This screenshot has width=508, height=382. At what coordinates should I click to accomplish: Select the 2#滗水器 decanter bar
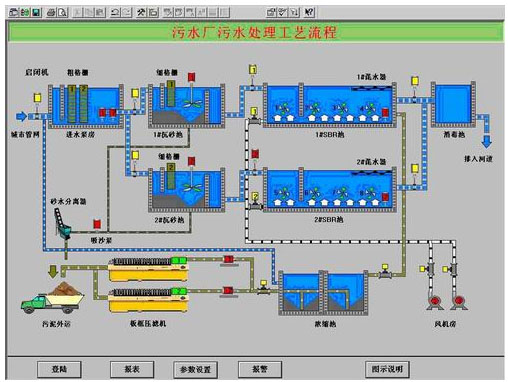tap(371, 173)
